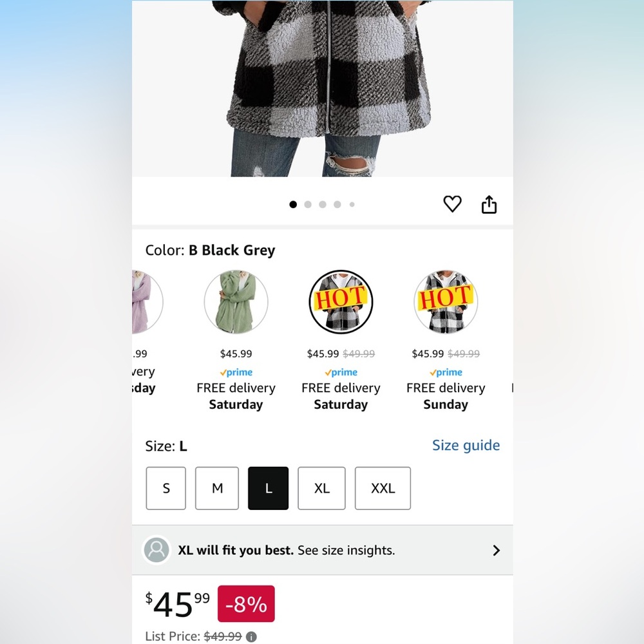Tap the main plaid jacket product image
This screenshot has height=644, width=644.
coord(322,84)
